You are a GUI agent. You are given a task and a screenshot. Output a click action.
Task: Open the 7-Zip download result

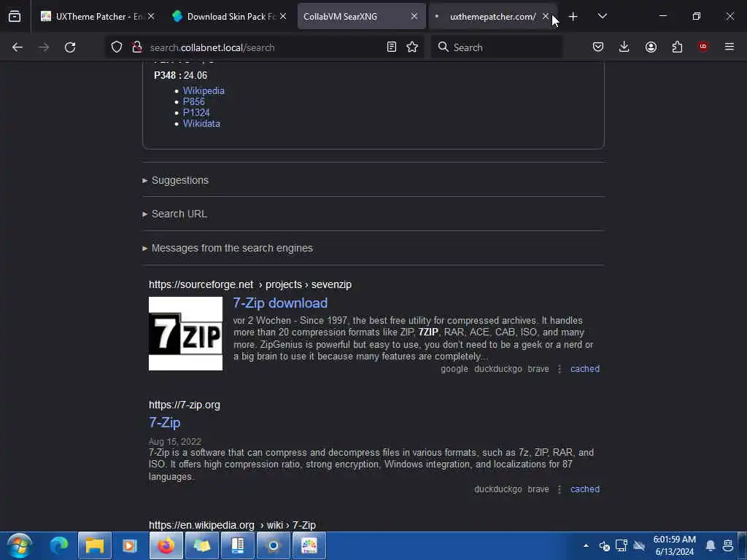point(280,303)
